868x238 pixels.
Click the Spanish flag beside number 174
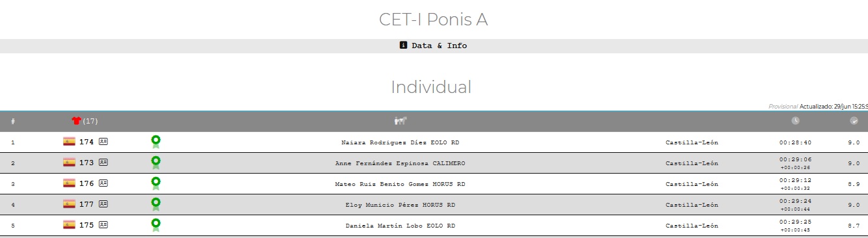coord(69,142)
